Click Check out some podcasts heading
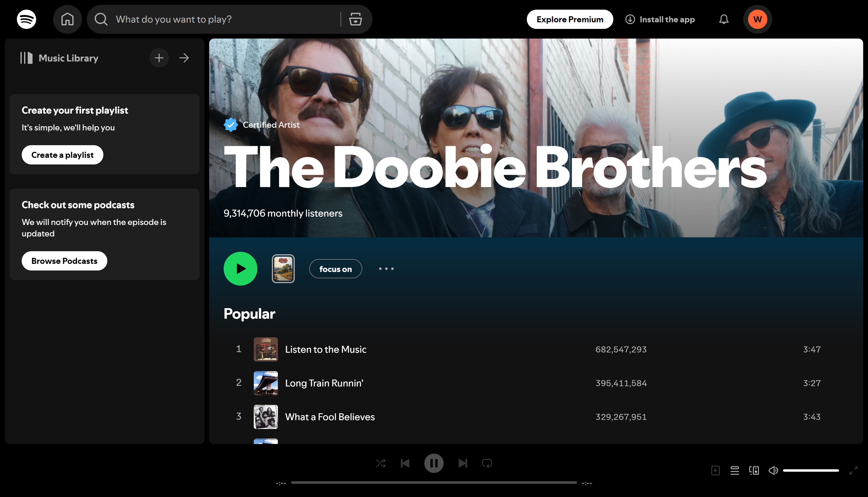This screenshot has width=868, height=497. [78, 205]
